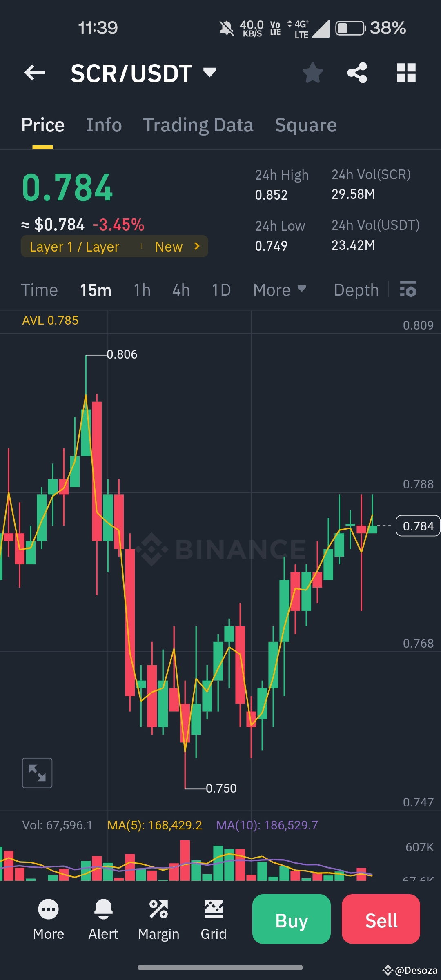Tap the share icon in the top bar
The image size is (441, 980).
[x=357, y=73]
